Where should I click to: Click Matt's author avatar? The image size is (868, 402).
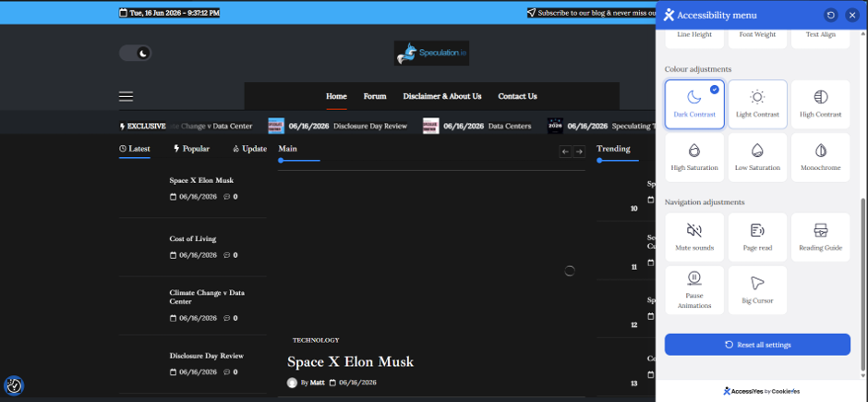tap(292, 383)
